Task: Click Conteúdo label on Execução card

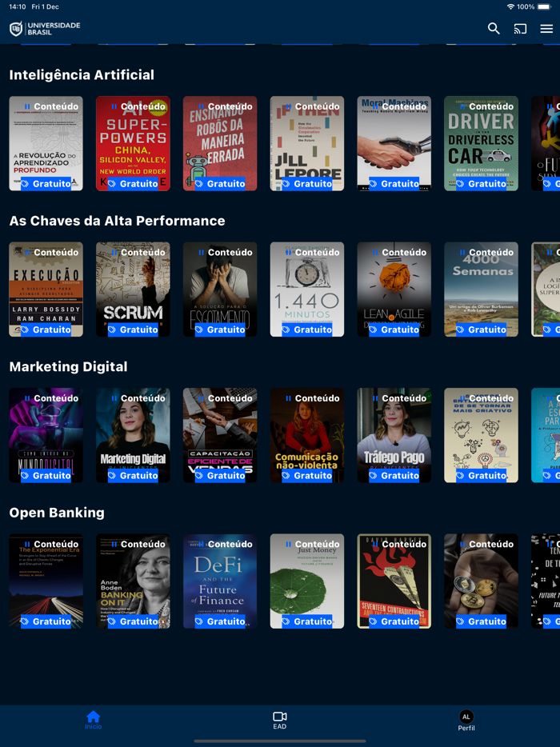Action: pos(51,253)
